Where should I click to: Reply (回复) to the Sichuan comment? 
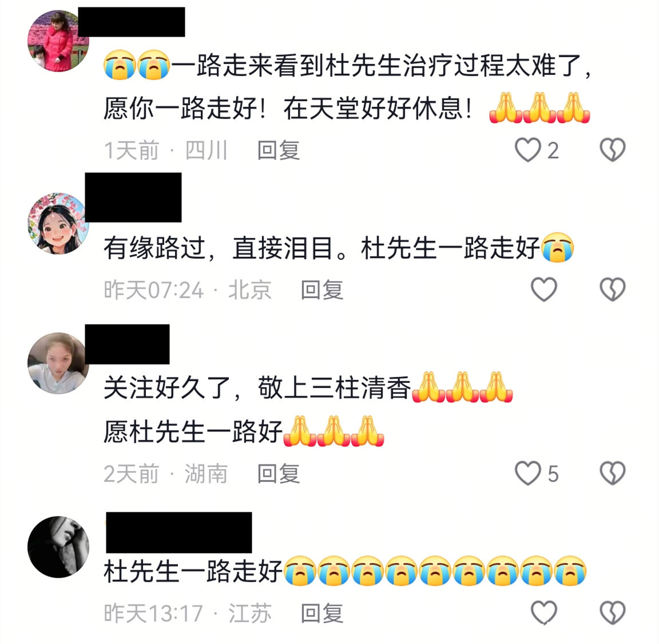pyautogui.click(x=279, y=150)
